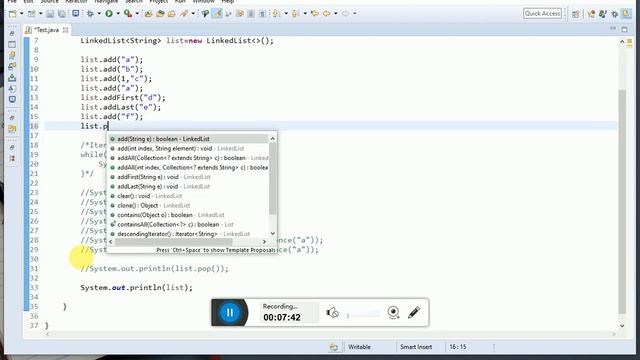Click the Open Perspective icon
The image size is (640, 360).
click(x=576, y=14)
